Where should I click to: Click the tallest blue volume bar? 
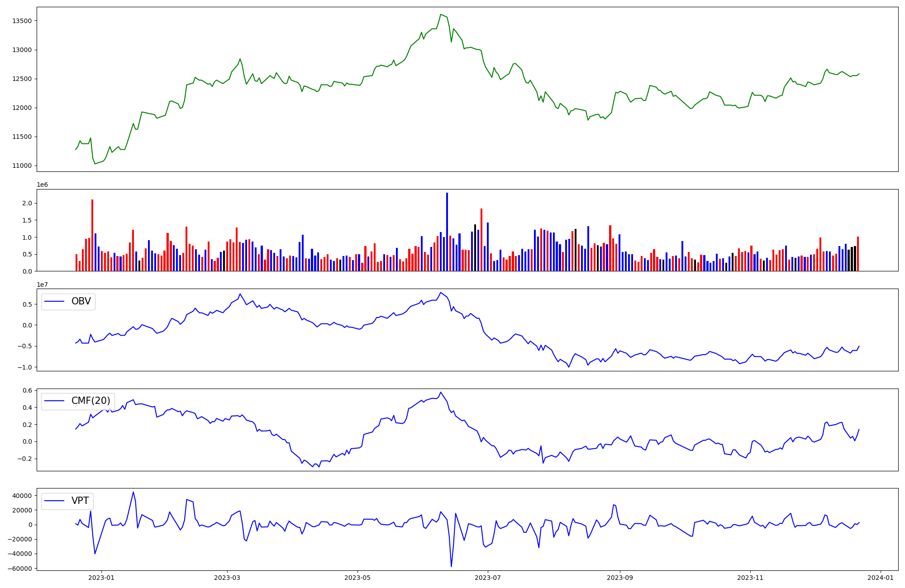(x=447, y=232)
